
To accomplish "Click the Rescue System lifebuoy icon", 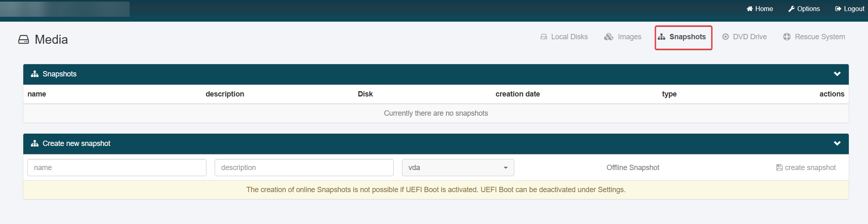I will 787,37.
